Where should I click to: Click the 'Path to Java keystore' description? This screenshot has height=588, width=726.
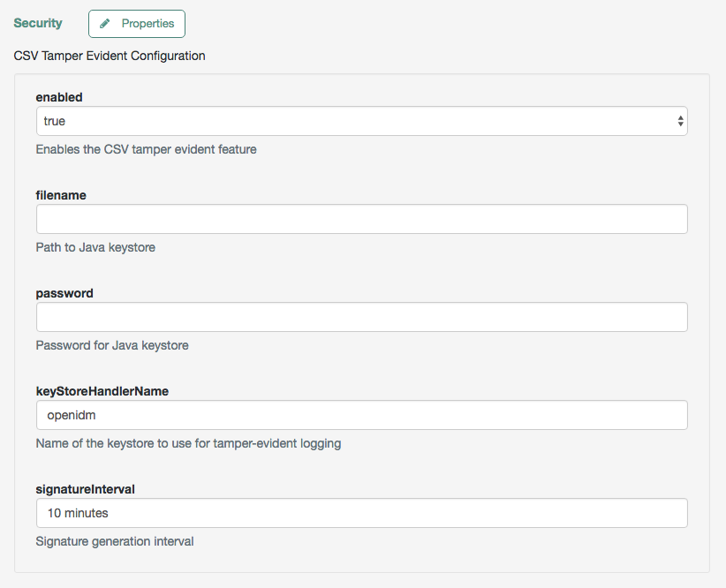point(95,247)
